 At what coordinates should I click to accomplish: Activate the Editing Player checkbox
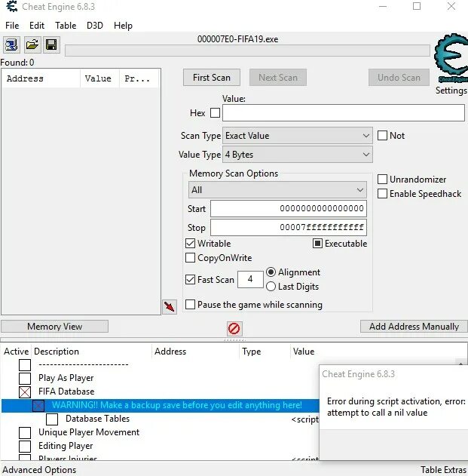[x=25, y=447]
